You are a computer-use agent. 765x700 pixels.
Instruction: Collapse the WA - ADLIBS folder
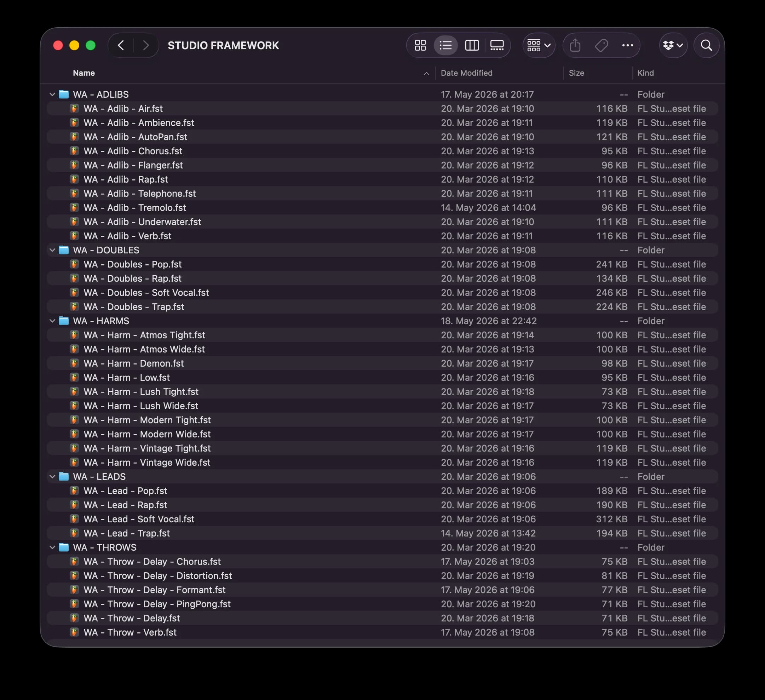[52, 94]
